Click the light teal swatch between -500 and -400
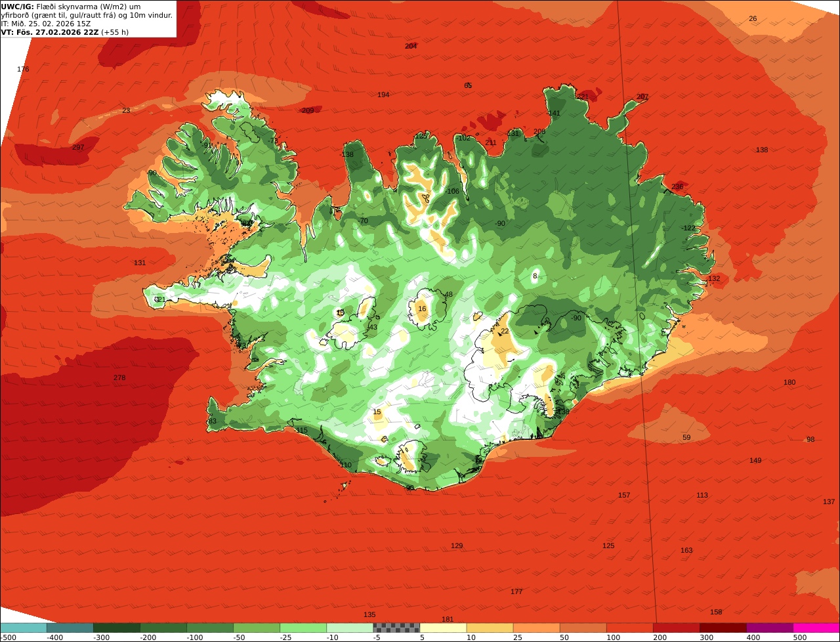This screenshot has height=642, width=840. (x=23, y=628)
